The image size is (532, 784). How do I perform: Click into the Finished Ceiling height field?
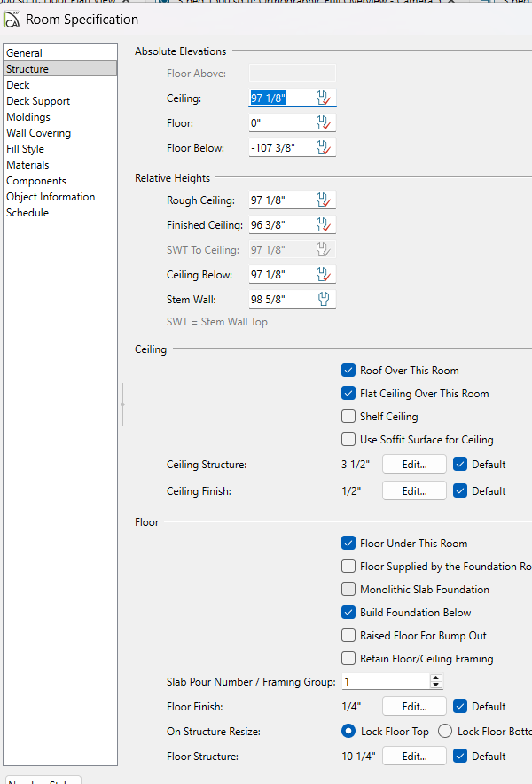coord(279,225)
